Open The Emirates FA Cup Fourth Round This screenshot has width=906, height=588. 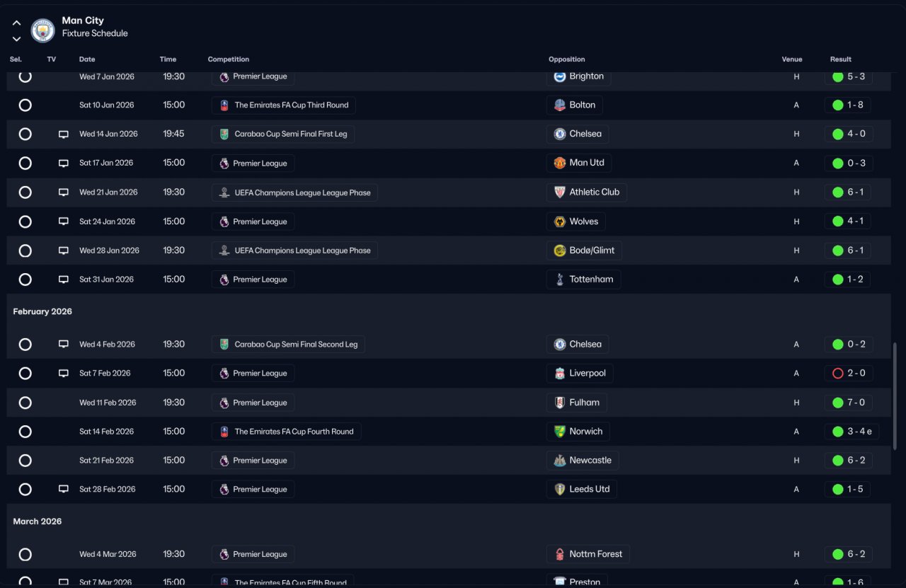286,432
